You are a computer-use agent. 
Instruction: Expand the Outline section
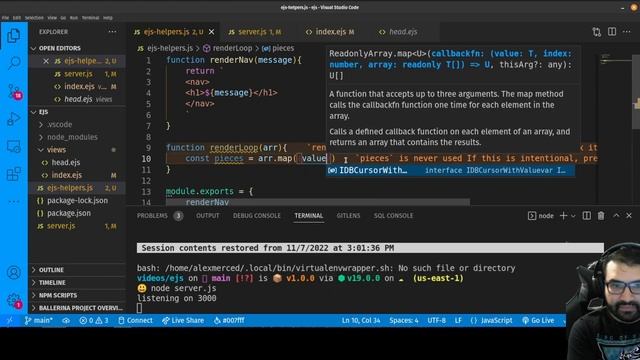click(x=78, y=270)
